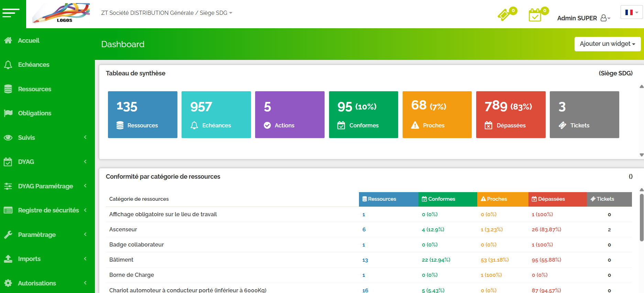Open the language flag dropdown
The height and width of the screenshot is (293, 644).
pos(632,12)
